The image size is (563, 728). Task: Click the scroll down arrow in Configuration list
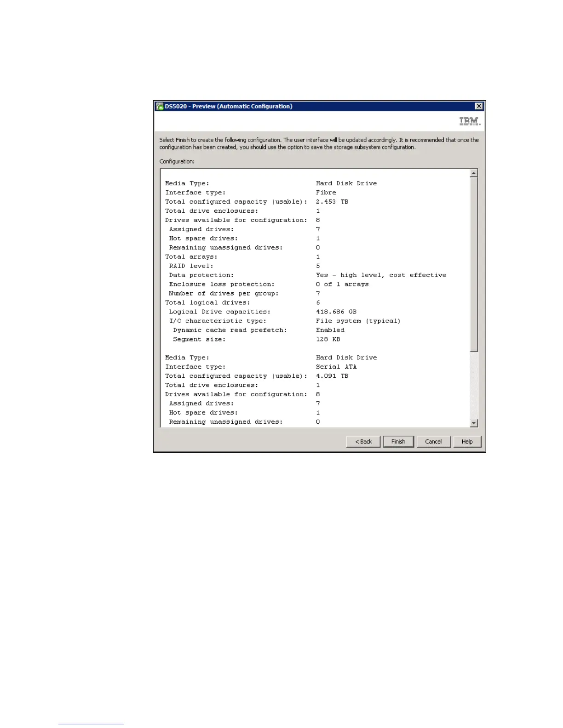pos(474,423)
